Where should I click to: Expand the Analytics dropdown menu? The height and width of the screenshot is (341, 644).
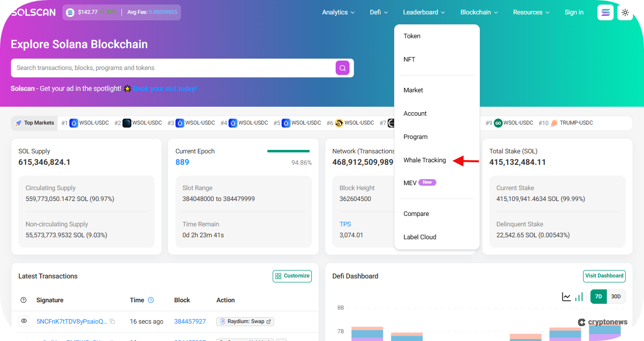pos(338,12)
